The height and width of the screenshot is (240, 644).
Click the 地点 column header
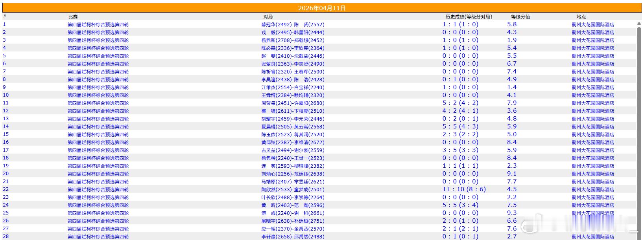tap(581, 16)
